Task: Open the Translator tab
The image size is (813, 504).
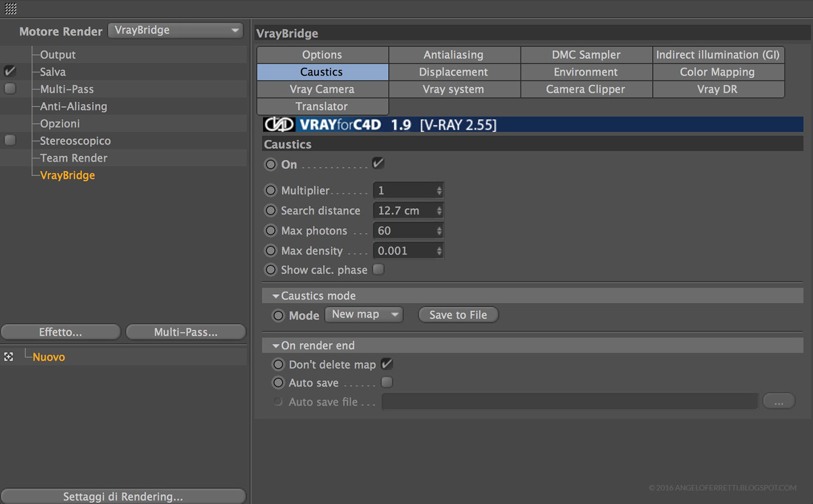Action: (x=322, y=107)
